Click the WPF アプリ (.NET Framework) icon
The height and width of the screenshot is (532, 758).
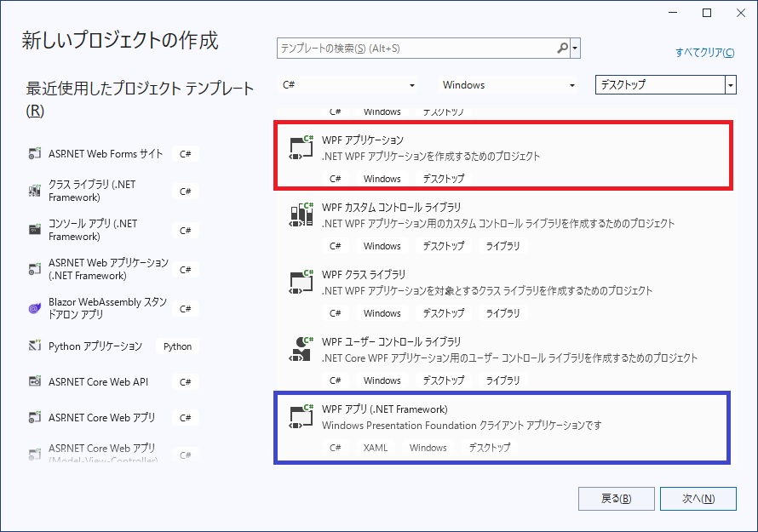301,416
